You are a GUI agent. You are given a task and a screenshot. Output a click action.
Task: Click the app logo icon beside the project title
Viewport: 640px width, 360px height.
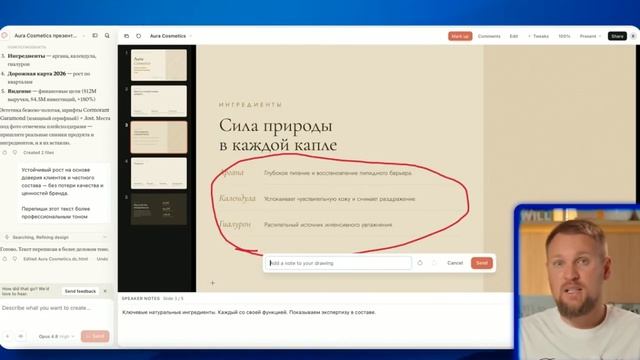(x=4, y=36)
